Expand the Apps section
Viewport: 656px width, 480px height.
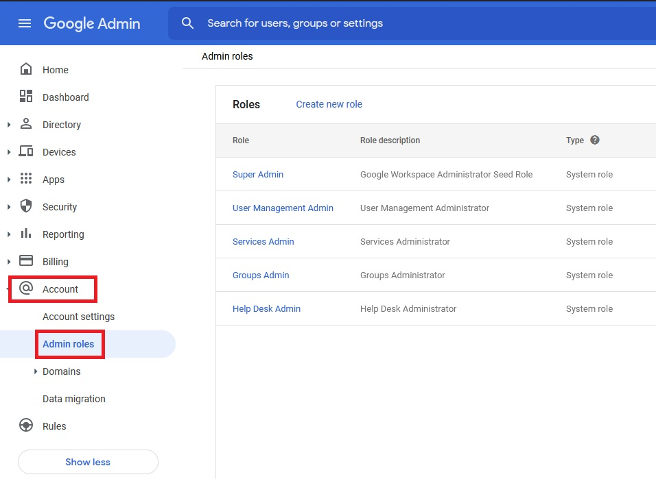point(9,180)
